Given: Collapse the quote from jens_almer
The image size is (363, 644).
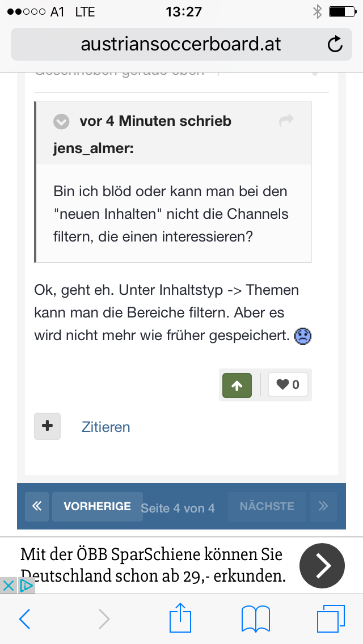Looking at the screenshot, I should tap(61, 121).
